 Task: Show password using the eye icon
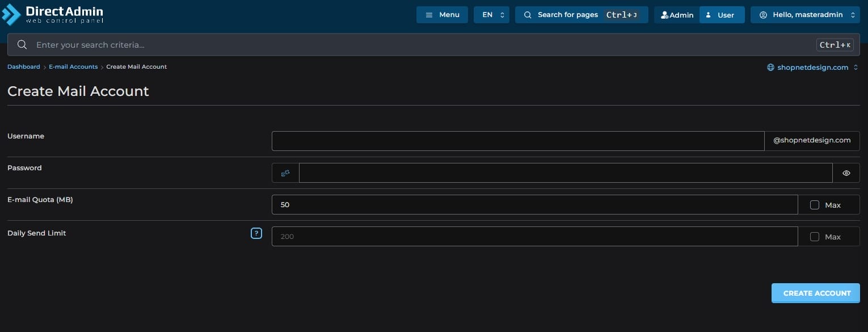846,173
